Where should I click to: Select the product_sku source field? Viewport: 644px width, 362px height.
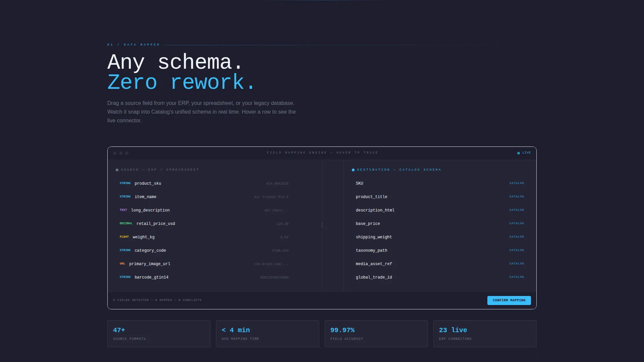(204, 183)
